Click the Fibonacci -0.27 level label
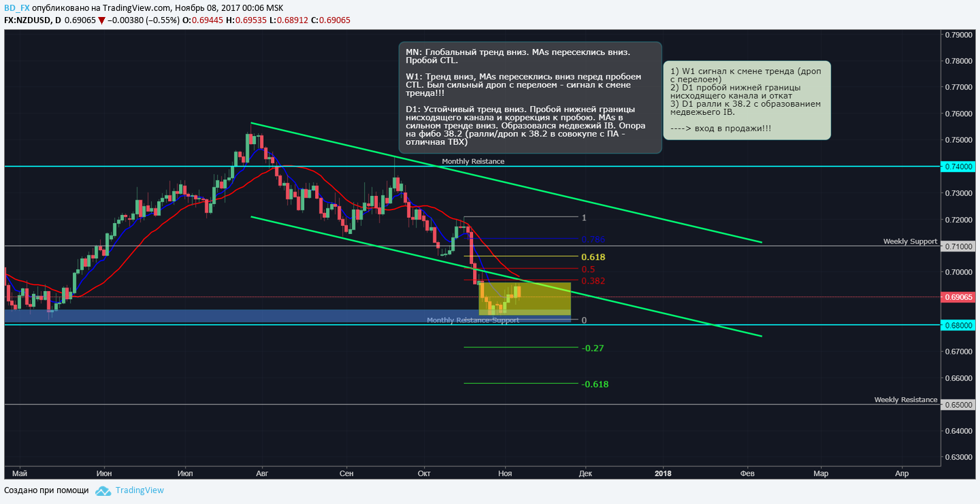 tap(593, 348)
